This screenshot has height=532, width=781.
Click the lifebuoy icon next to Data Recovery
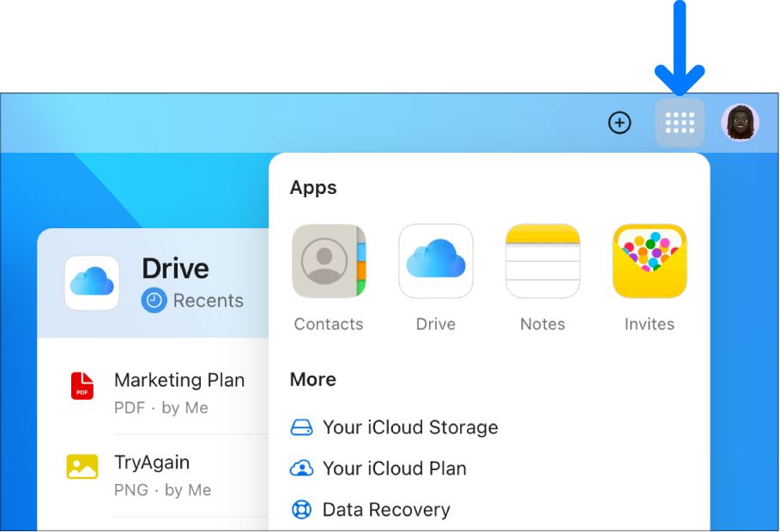click(x=302, y=509)
